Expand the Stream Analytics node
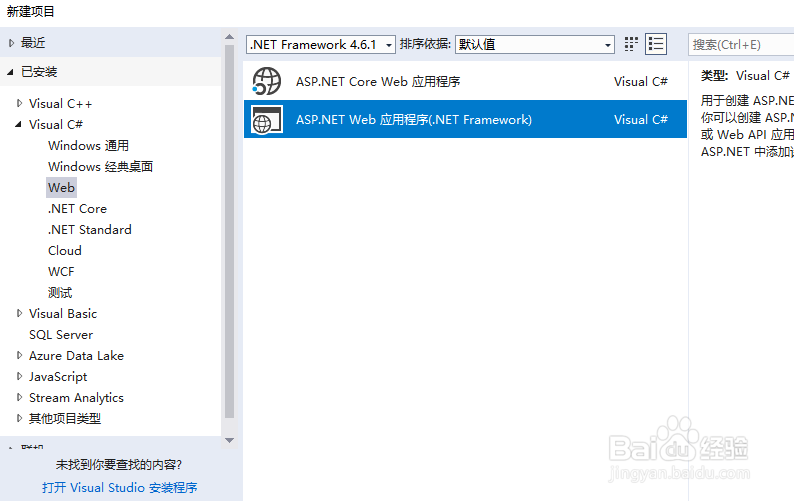The width and height of the screenshot is (794, 501). tap(19, 398)
